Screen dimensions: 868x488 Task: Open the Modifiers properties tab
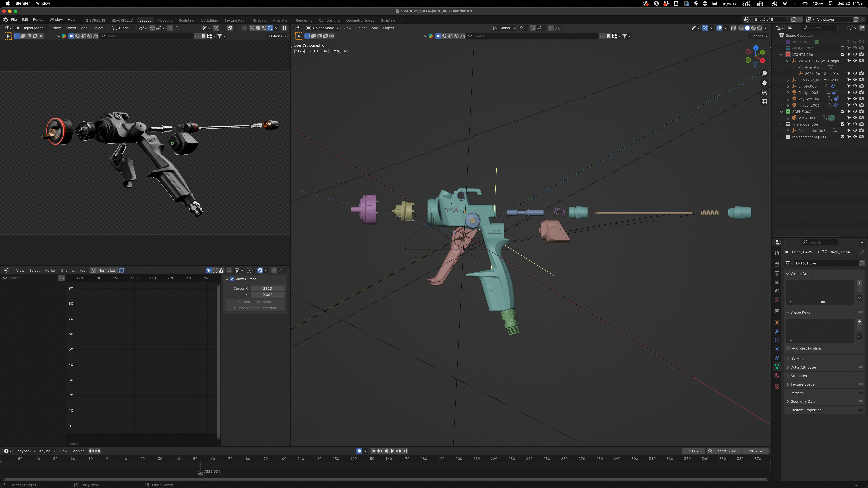pyautogui.click(x=777, y=331)
